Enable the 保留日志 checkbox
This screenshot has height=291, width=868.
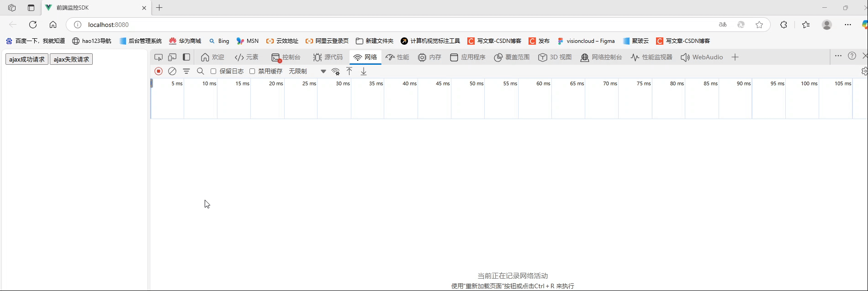pyautogui.click(x=213, y=71)
